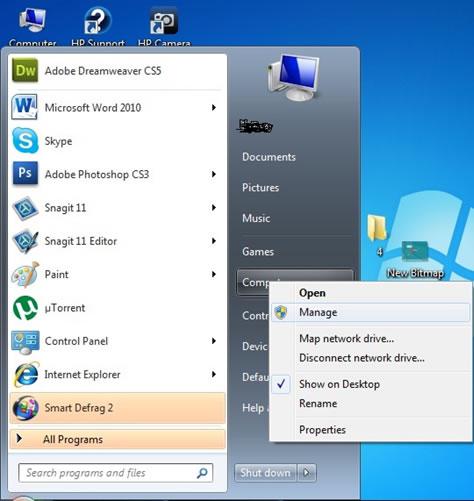Select Disconnect network drive... option
The height and width of the screenshot is (501, 474).
(370, 358)
